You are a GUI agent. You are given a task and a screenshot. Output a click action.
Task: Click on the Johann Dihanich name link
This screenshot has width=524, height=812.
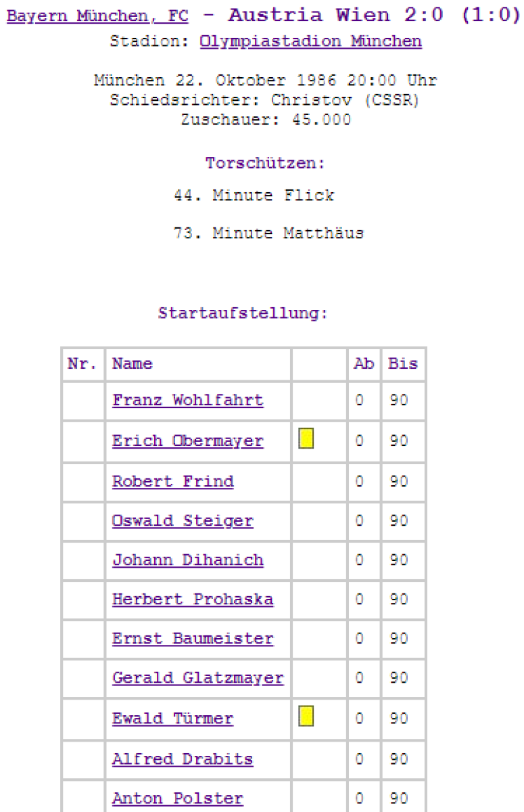coord(187,560)
